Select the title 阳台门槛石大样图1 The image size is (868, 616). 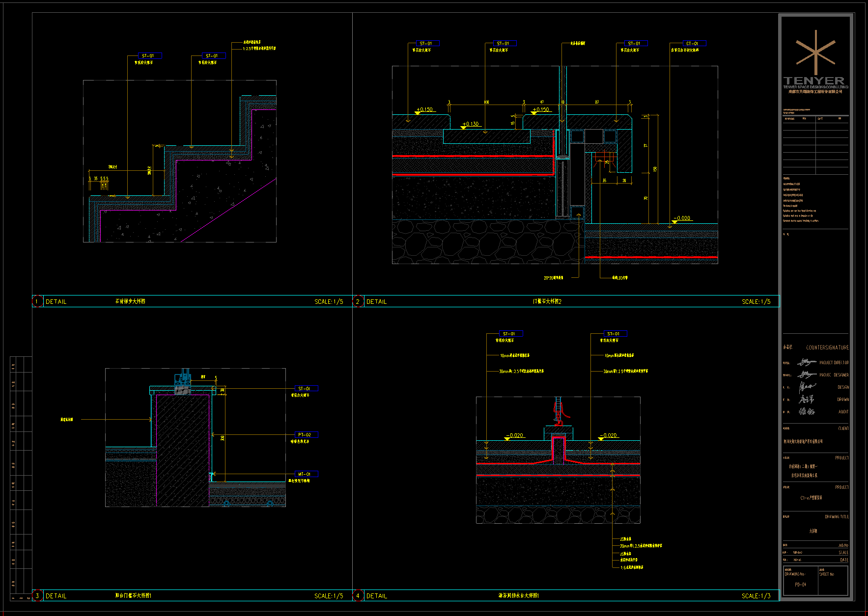coord(133,595)
